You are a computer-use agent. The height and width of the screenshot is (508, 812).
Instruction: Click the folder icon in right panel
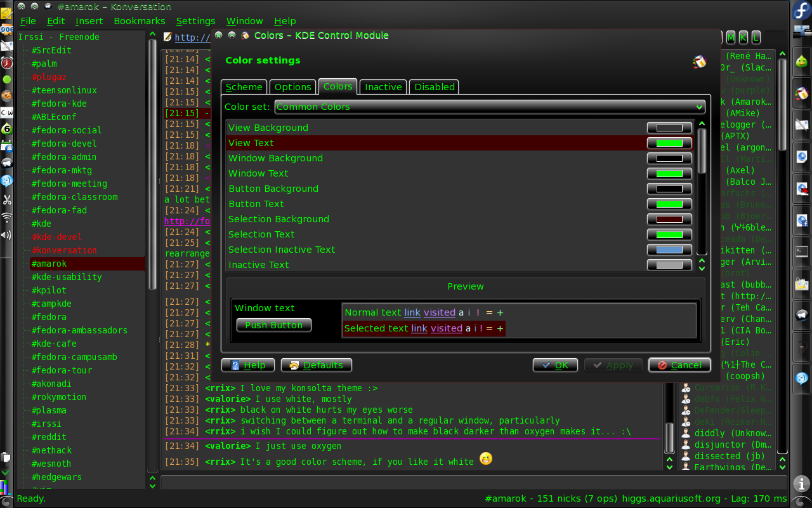(x=801, y=283)
